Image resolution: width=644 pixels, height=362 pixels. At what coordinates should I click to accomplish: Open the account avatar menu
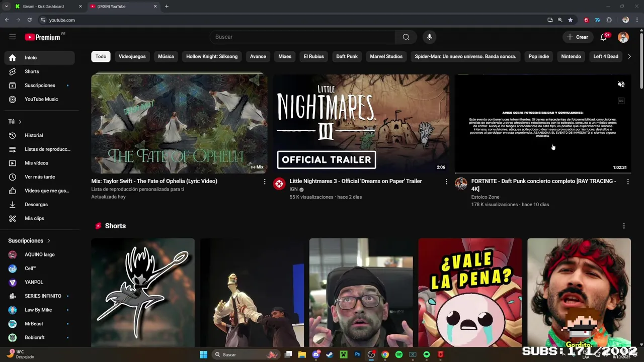(x=623, y=37)
